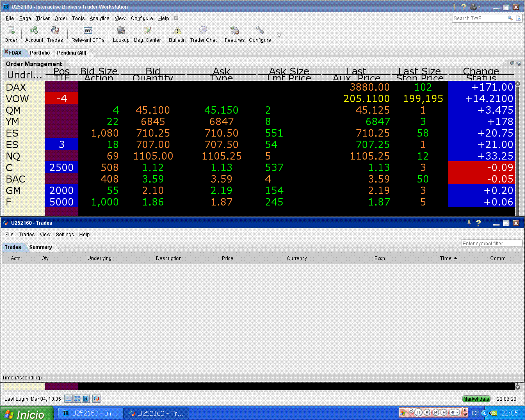Click the small round icon after Help menu

pyautogui.click(x=176, y=18)
